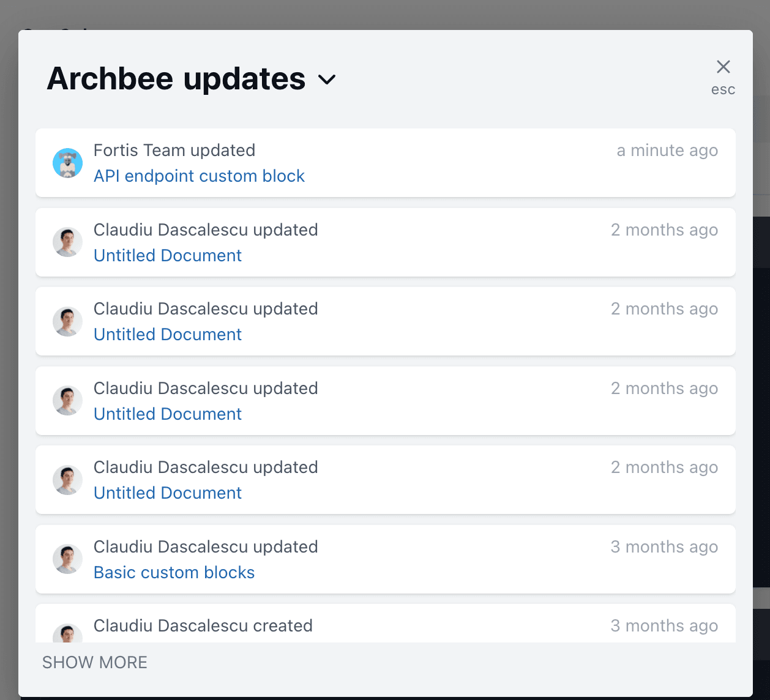Click avatar beside the first Untitled Document update
Viewport: 770px width, 700px height.
[x=68, y=242]
